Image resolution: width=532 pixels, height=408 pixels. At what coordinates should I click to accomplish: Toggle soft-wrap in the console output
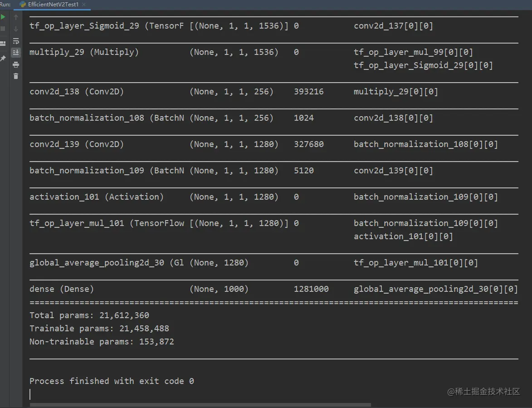point(15,41)
